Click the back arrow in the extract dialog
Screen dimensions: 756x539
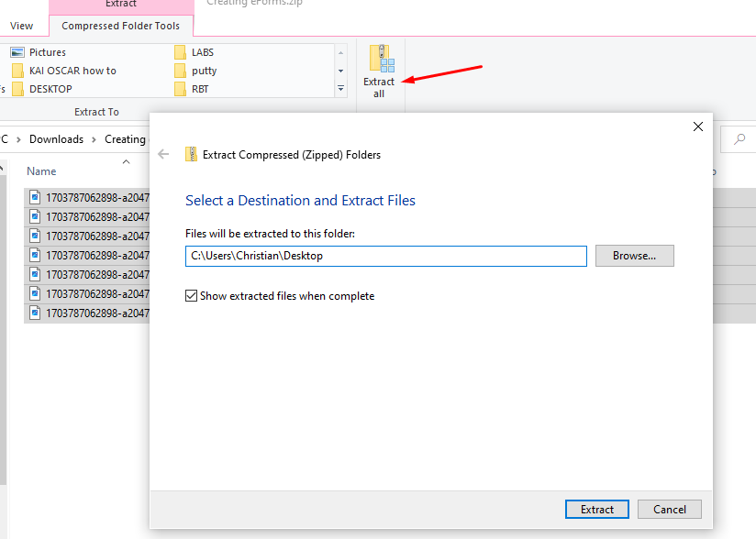pos(163,155)
